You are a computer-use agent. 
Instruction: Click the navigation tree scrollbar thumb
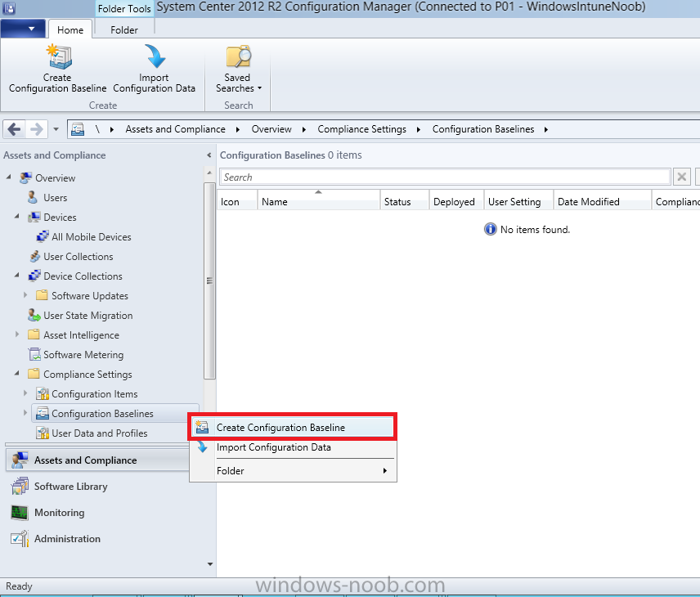tap(209, 281)
